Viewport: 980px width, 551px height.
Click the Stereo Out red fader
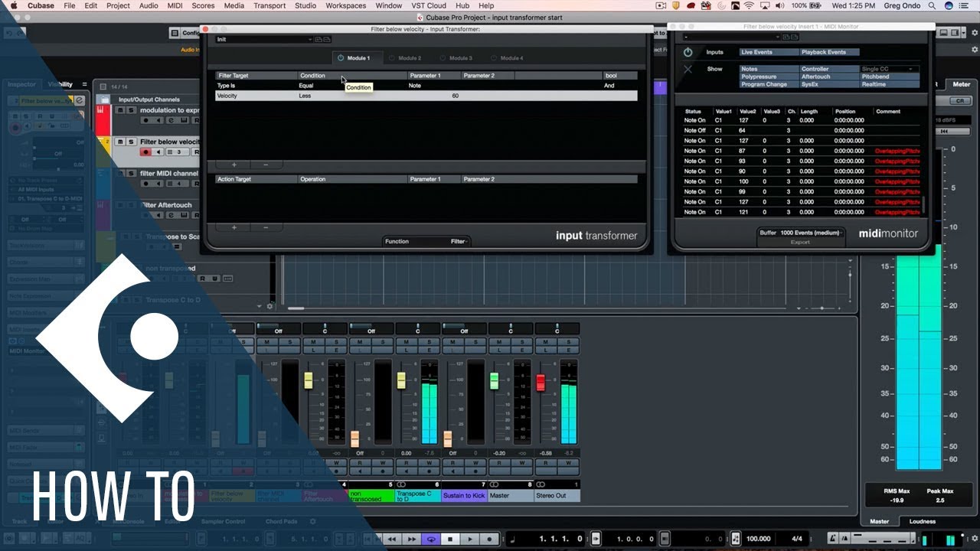pyautogui.click(x=540, y=383)
